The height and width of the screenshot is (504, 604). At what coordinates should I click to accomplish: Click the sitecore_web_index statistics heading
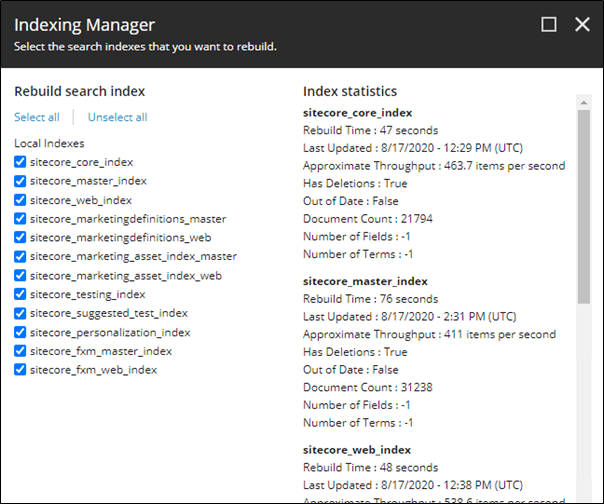[357, 450]
